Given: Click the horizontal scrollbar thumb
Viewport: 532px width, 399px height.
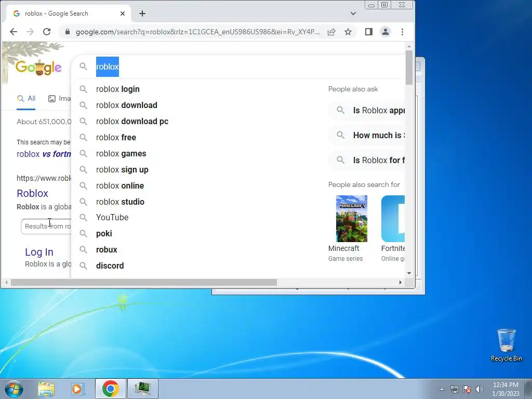Looking at the screenshot, I should coord(144,282).
